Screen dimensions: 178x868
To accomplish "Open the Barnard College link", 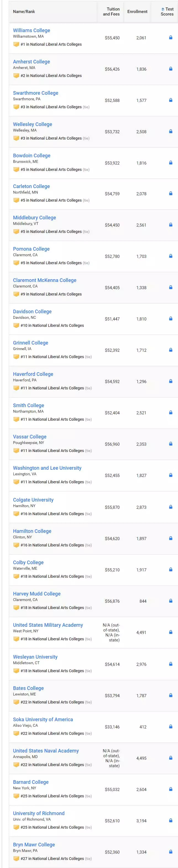I will pyautogui.click(x=31, y=782).
